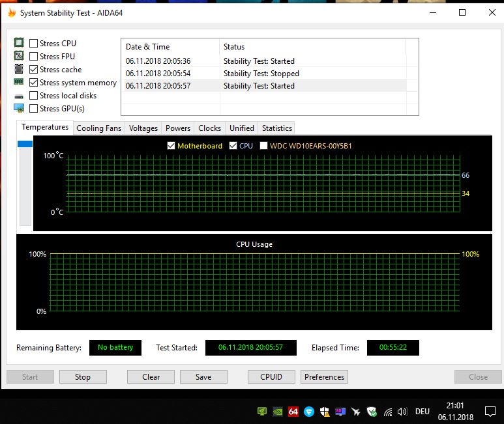This screenshot has width=504, height=424.
Task: Open the volume speaker tray icon
Action: click(402, 412)
